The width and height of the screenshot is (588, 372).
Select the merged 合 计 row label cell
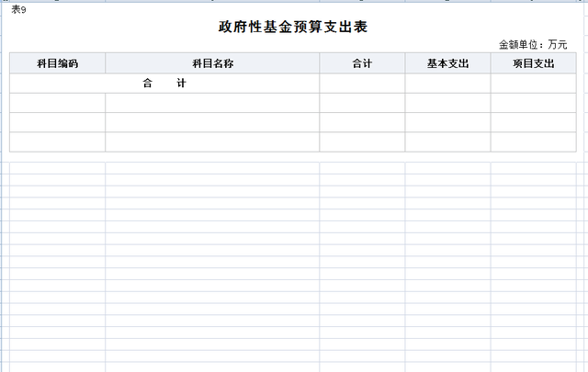click(x=164, y=84)
